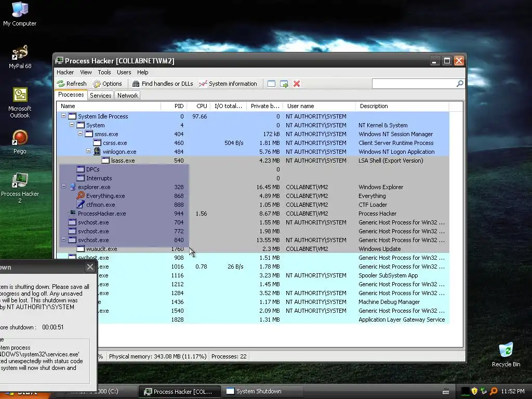Sort by Description column header
This screenshot has height=399, width=532.
[402, 106]
